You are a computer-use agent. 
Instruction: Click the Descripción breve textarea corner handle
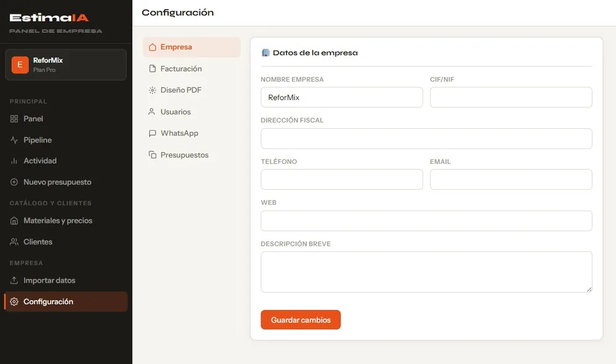(589, 289)
